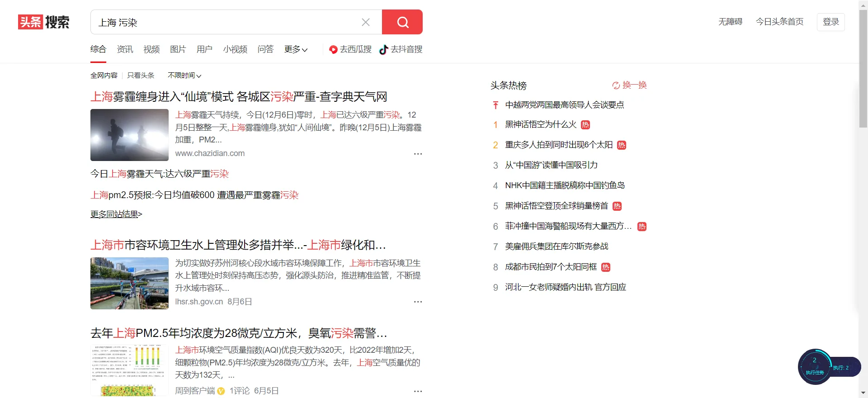Refresh hot list with 换一换
Screen dimensions: 868x398
(629, 85)
